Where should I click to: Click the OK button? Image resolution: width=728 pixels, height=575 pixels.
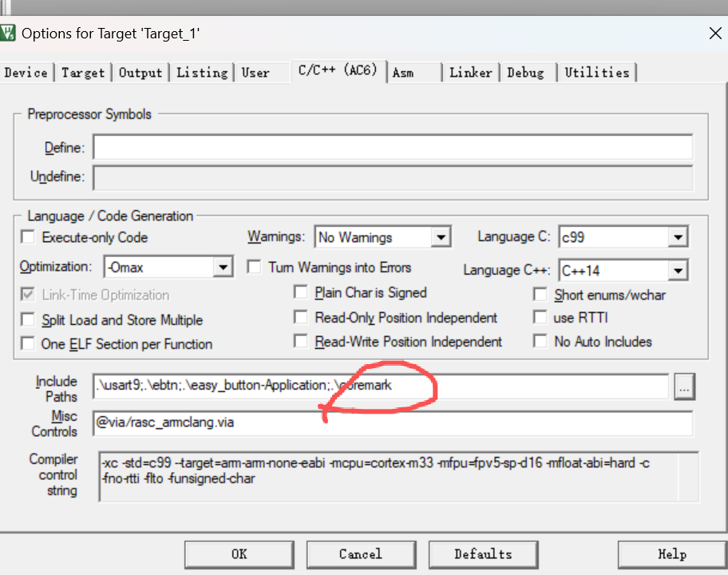coord(239,554)
